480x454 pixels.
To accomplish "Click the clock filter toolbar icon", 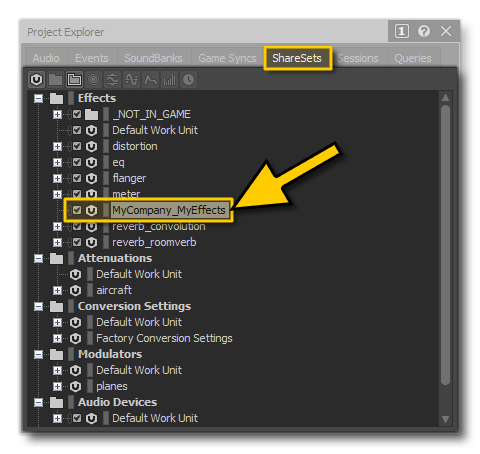I will point(188,80).
